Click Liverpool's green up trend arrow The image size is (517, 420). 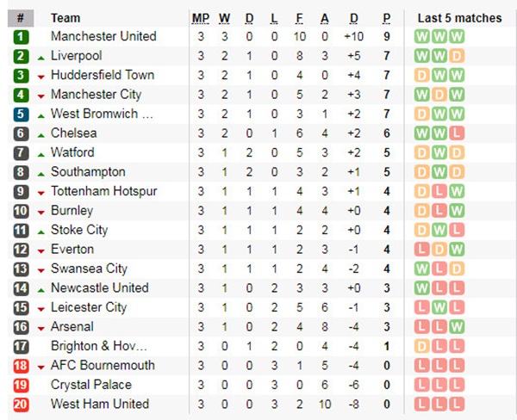pos(40,56)
